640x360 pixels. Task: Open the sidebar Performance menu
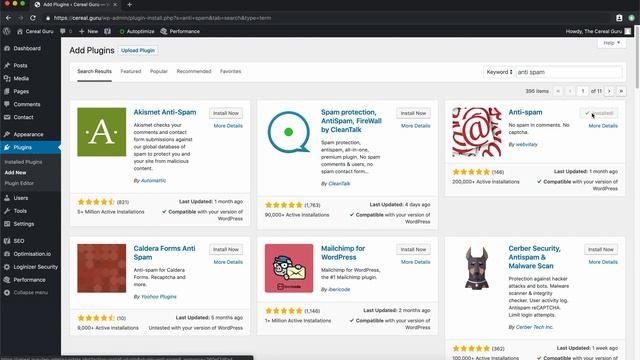[29, 280]
